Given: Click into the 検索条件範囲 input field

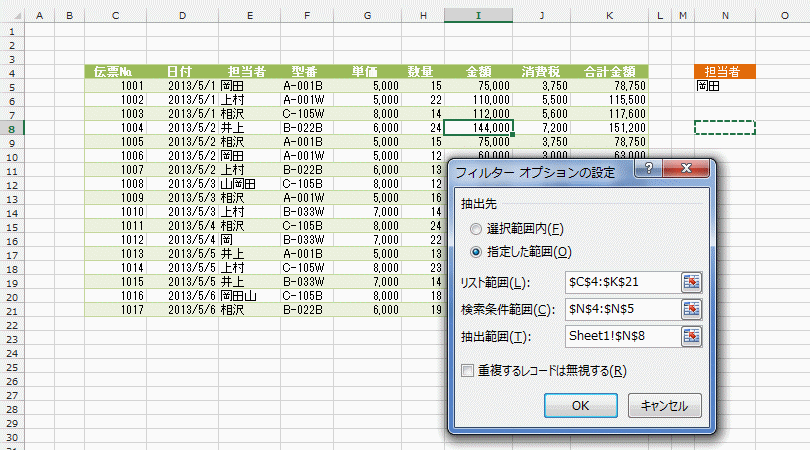Looking at the screenshot, I should point(620,309).
